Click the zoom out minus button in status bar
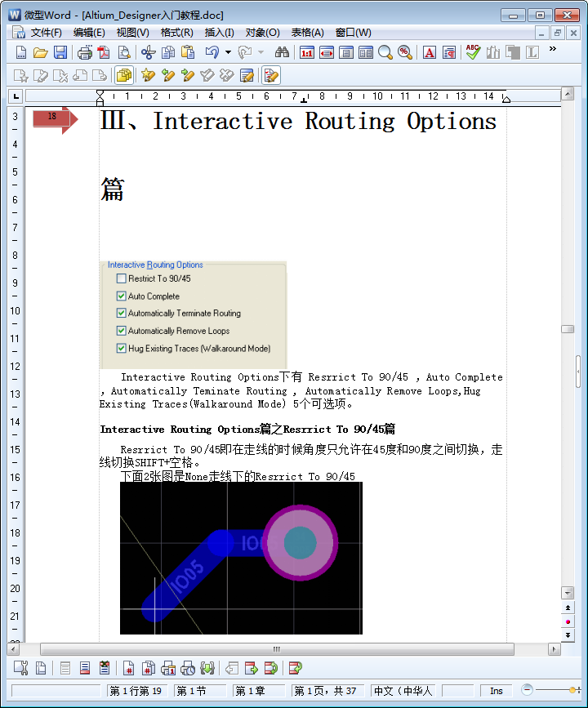The width and height of the screenshot is (588, 708). point(527,689)
